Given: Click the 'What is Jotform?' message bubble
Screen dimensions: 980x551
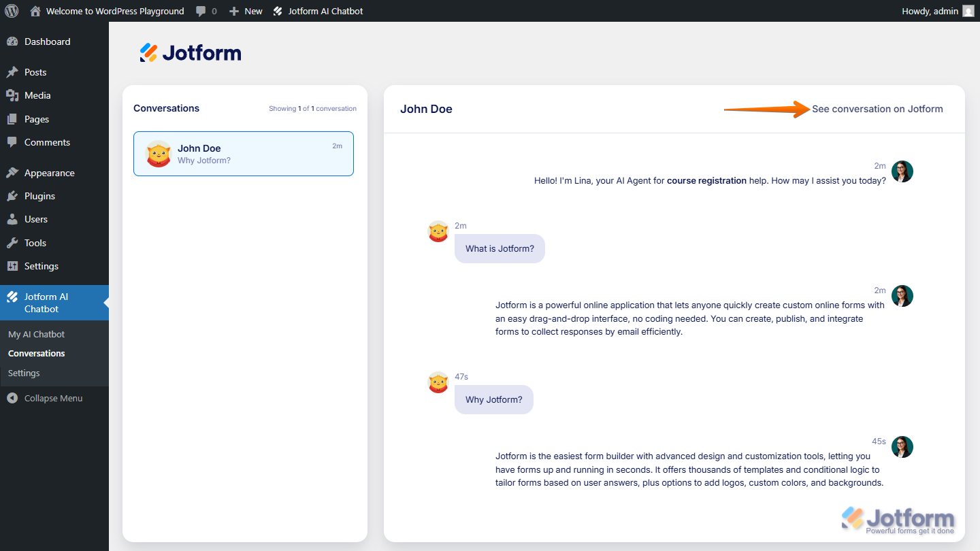Looking at the screenshot, I should click(500, 248).
